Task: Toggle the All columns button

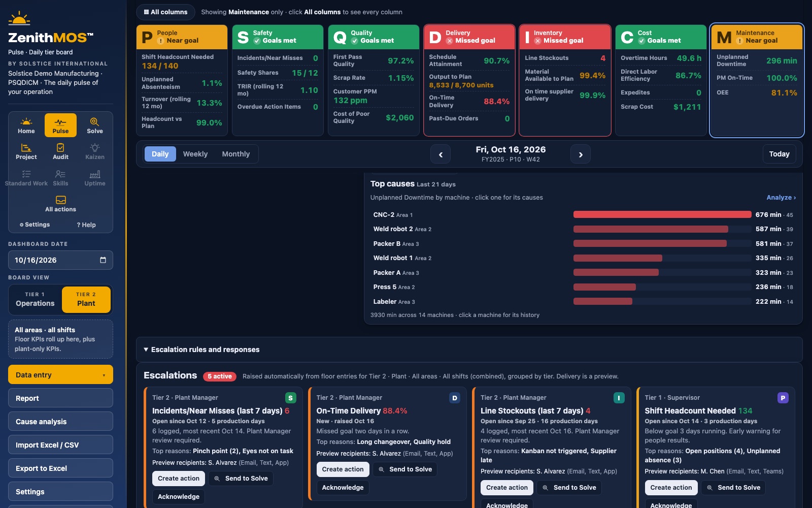Action: [x=165, y=12]
